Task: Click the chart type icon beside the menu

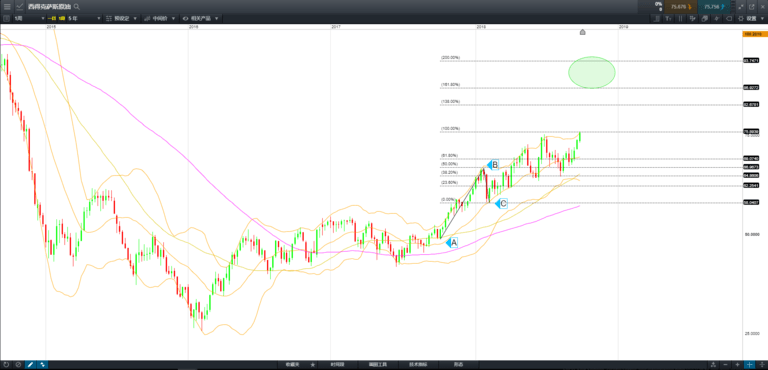Action: pos(20,7)
